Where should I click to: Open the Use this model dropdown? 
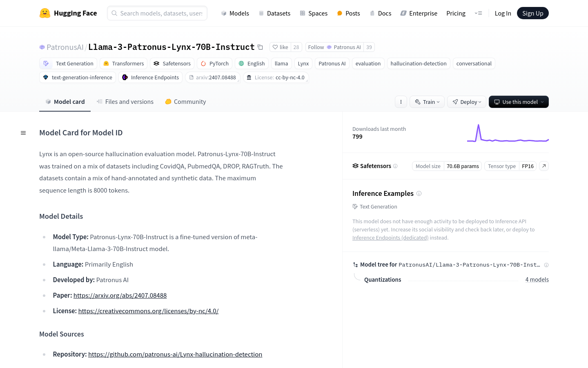pyautogui.click(x=519, y=102)
